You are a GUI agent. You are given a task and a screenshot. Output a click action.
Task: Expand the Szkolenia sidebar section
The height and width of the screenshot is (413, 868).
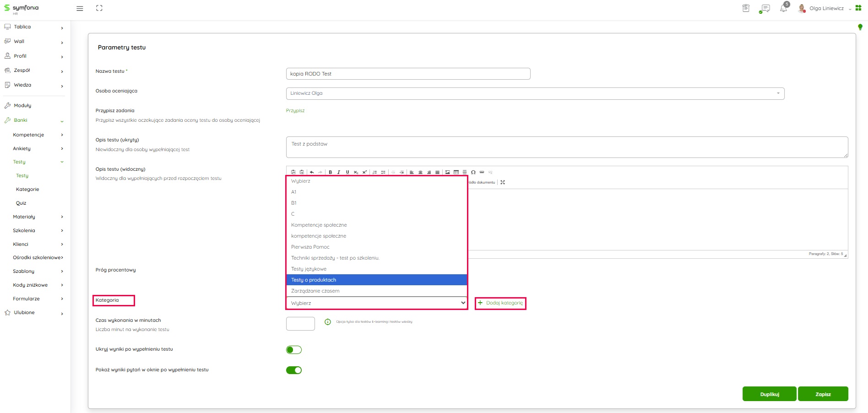point(24,230)
